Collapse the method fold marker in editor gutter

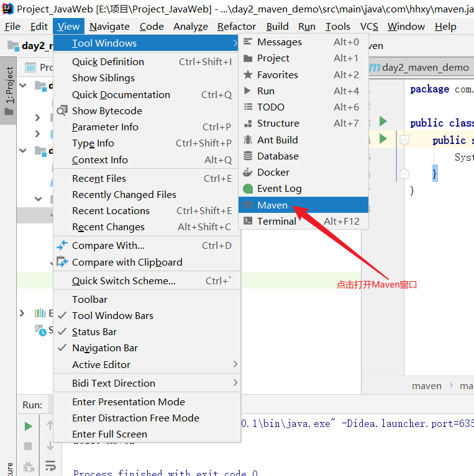coord(404,140)
